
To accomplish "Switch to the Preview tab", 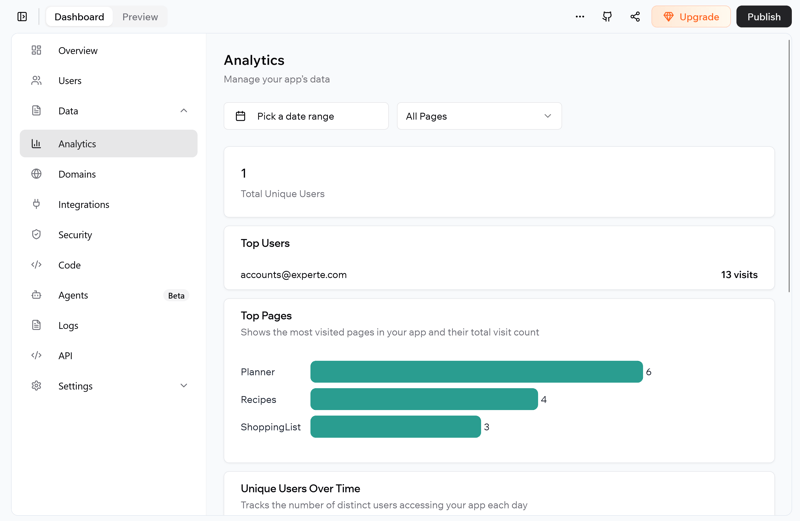I will 140,17.
